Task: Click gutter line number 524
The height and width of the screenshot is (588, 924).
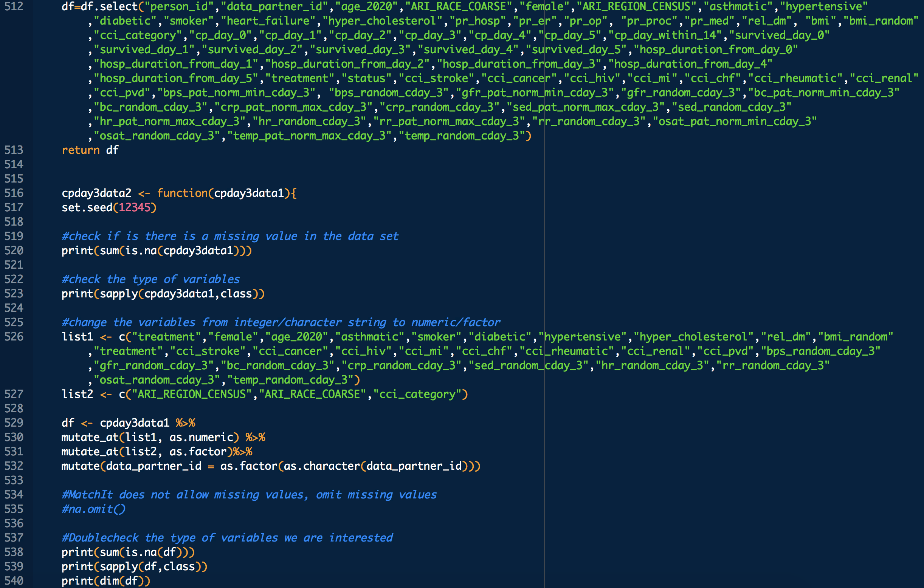Action: pos(14,308)
